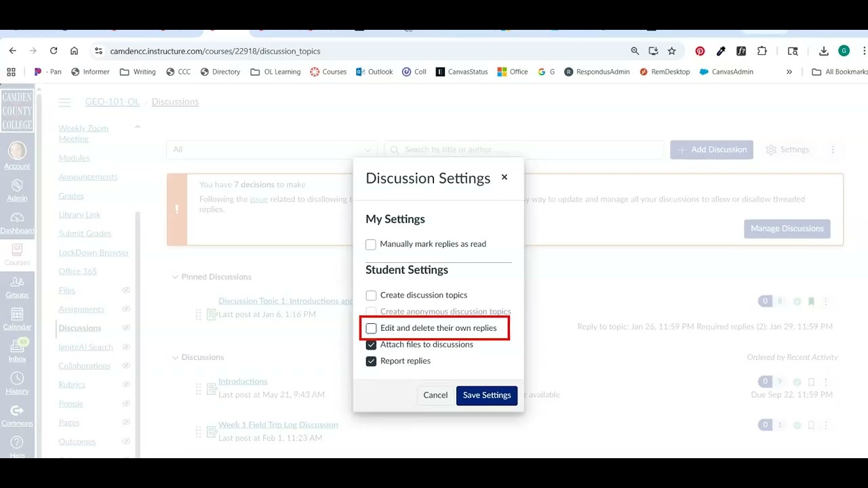Viewport: 868px width, 488px height.
Task: Click the Save Settings button
Action: 487,395
